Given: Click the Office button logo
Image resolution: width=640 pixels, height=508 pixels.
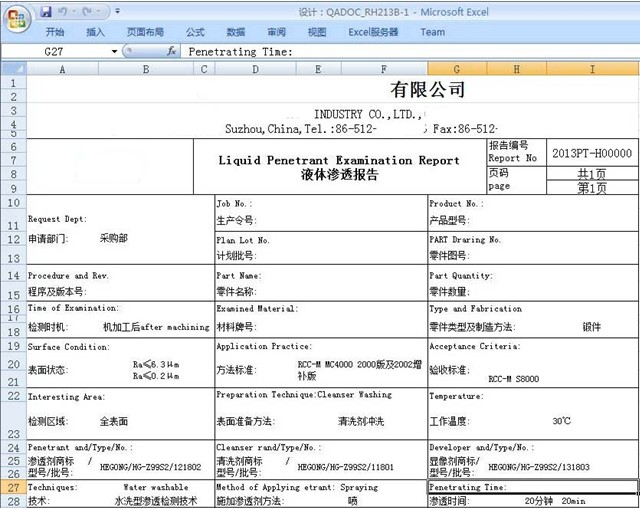Looking at the screenshot, I should point(16,17).
